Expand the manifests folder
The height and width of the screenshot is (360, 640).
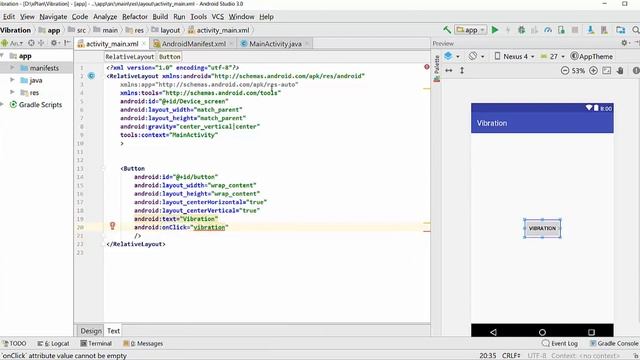pyautogui.click(x=12, y=68)
